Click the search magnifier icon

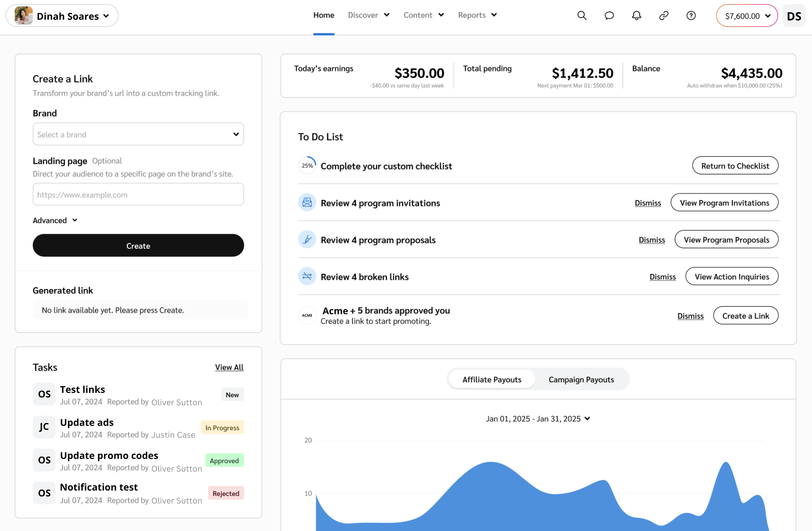tap(582, 15)
